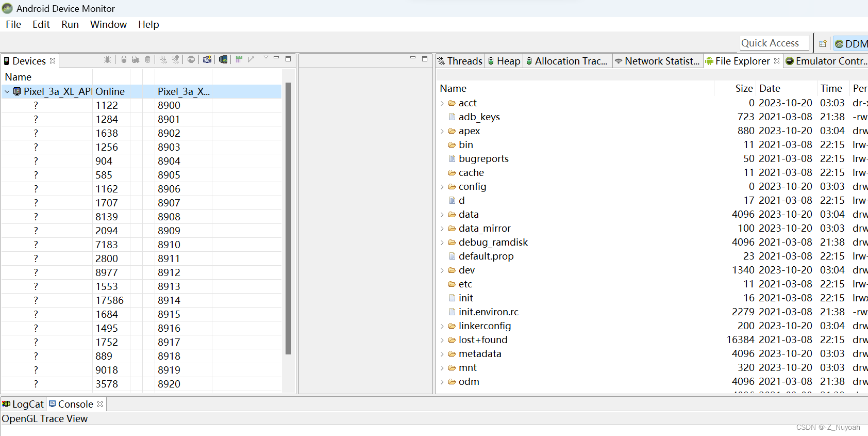Screen dimensions: 868x436
Task: Expand the data_mirror folder
Action: point(442,229)
